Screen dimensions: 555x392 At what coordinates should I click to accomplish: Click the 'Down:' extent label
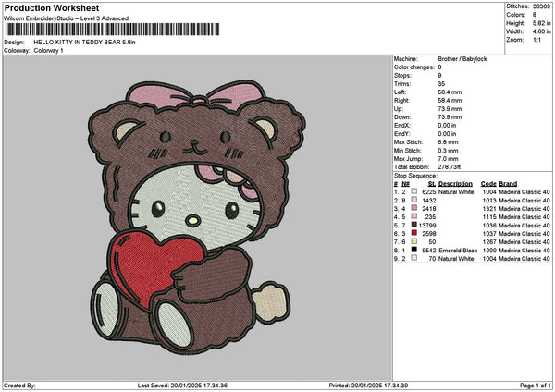coord(402,117)
